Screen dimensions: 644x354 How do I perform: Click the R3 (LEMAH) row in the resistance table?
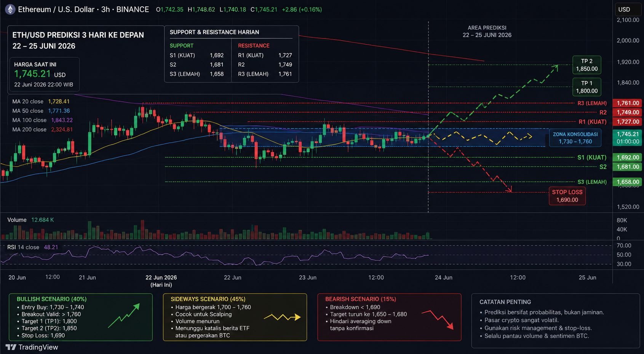(x=265, y=74)
